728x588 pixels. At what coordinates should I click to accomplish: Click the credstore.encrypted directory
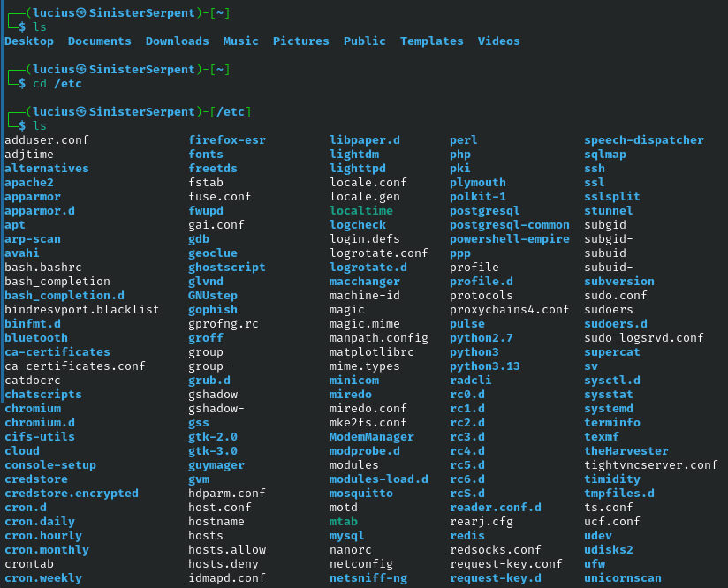point(72,494)
